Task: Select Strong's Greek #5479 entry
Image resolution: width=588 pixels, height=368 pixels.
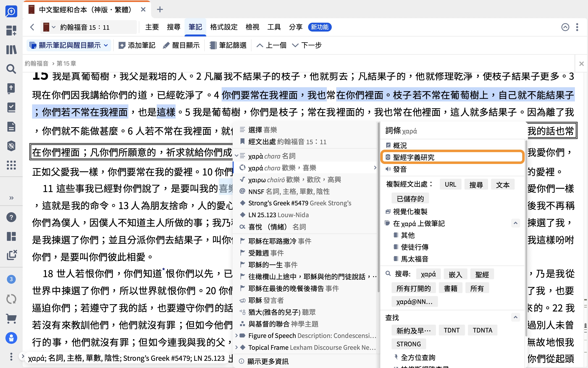Action: (305, 203)
